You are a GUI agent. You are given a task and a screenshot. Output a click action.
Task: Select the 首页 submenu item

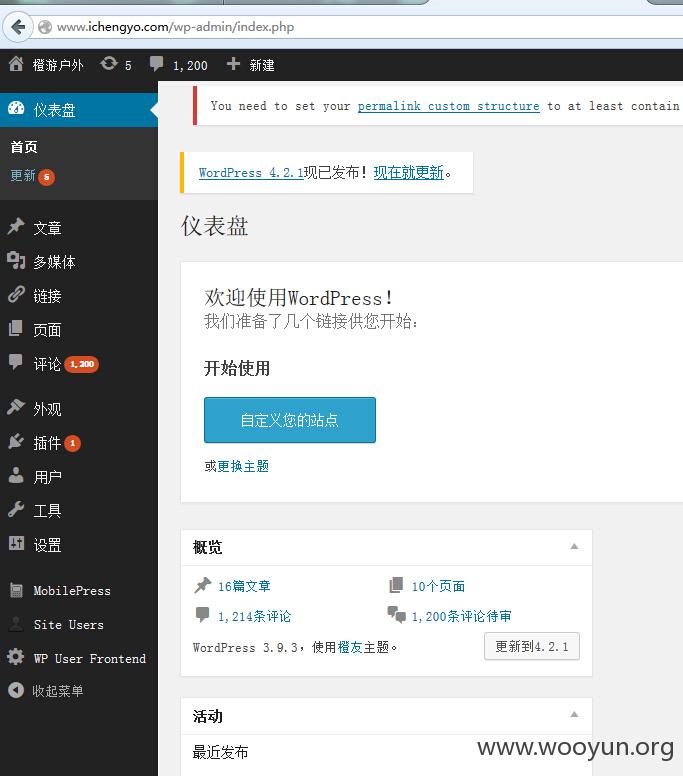(x=24, y=147)
